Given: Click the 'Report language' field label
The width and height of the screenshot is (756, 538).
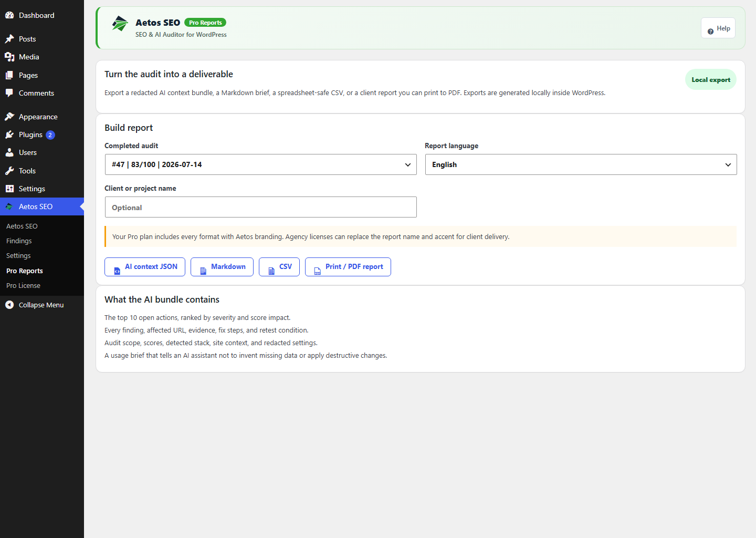Looking at the screenshot, I should [451, 146].
